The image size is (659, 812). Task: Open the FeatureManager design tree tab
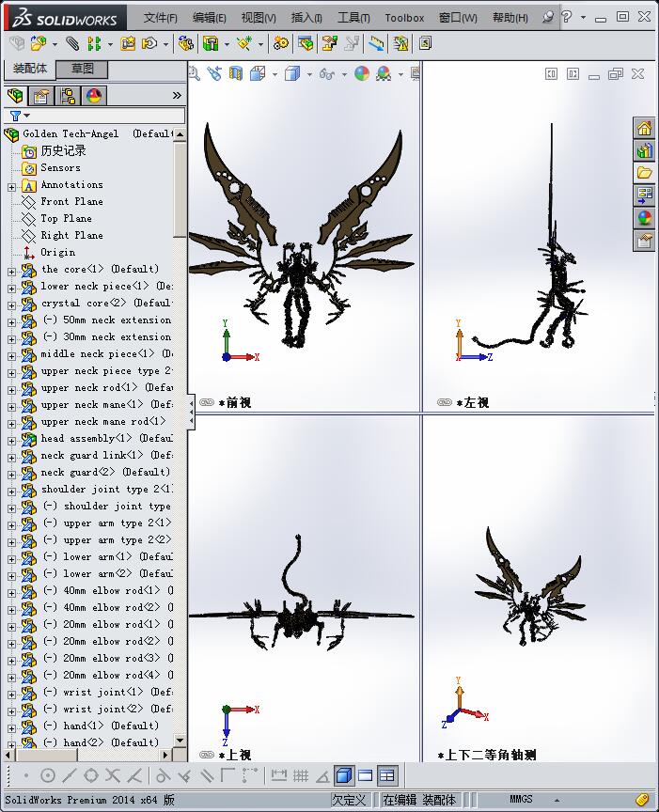click(16, 95)
